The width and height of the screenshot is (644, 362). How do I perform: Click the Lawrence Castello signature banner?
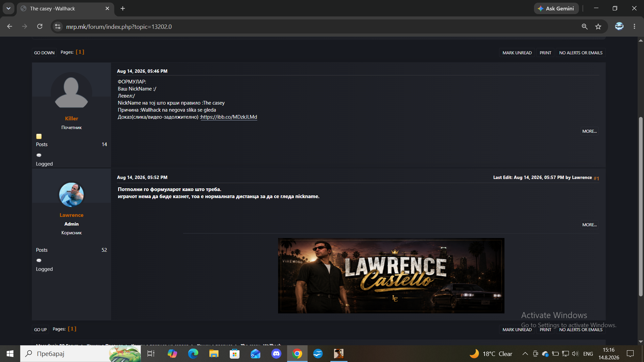[x=391, y=276]
